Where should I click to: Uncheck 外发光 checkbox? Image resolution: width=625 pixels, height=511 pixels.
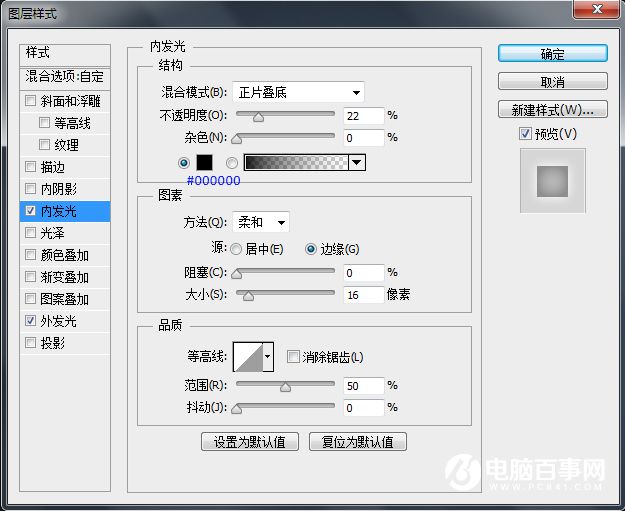[30, 320]
